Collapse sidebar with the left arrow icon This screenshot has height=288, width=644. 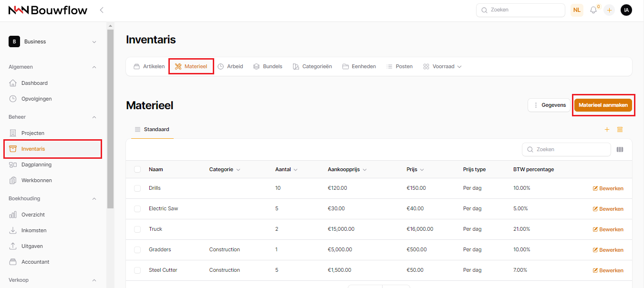pyautogui.click(x=102, y=10)
